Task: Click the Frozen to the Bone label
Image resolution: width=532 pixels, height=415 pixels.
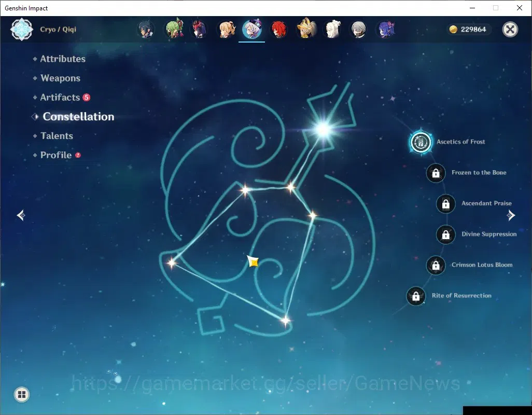Action: (479, 173)
